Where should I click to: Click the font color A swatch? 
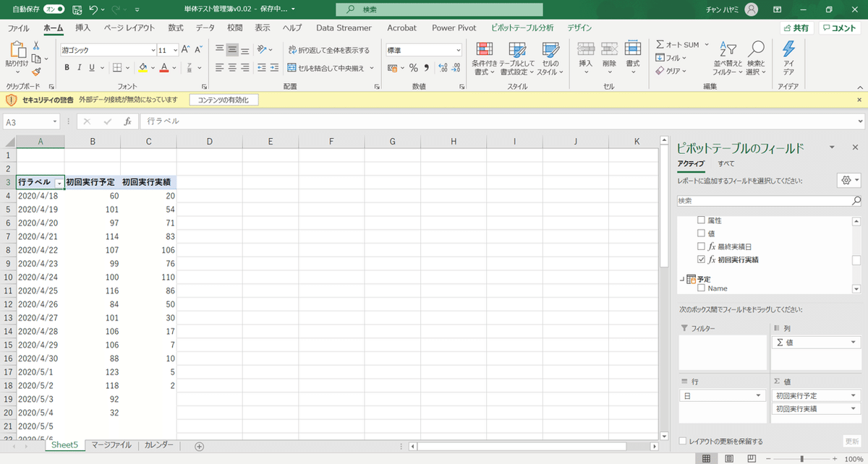(x=164, y=68)
